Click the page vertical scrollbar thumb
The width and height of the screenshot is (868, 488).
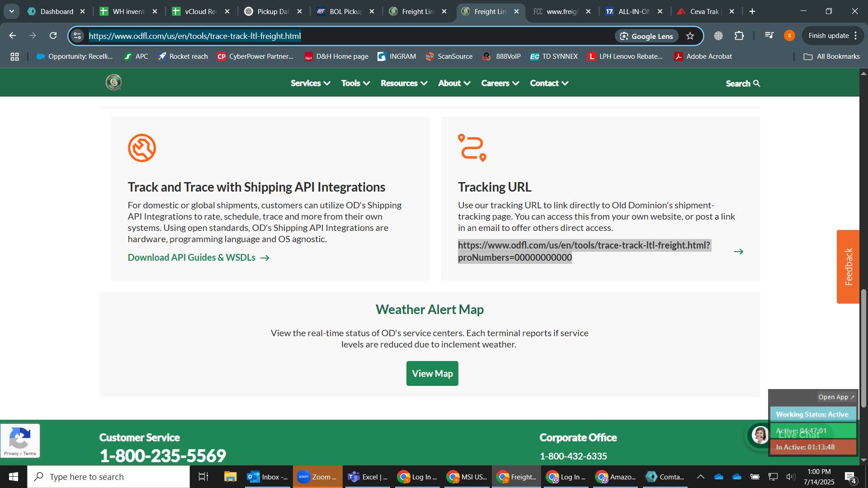[863, 348]
